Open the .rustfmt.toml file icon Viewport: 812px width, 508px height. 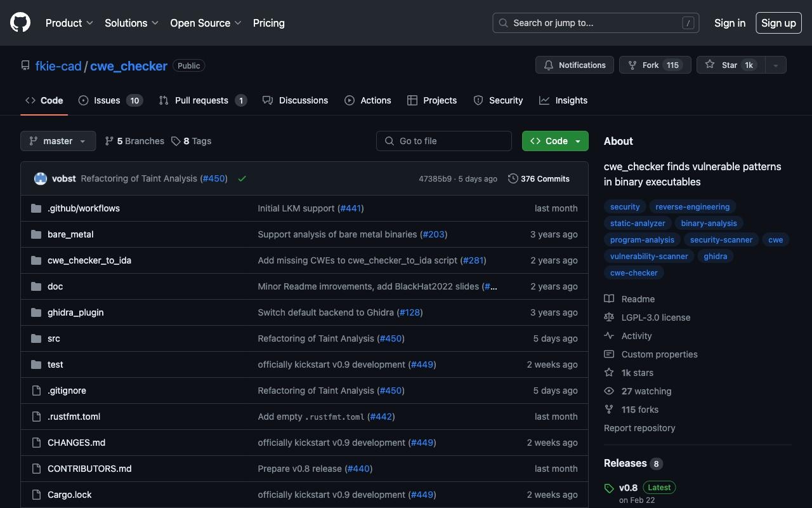(36, 417)
